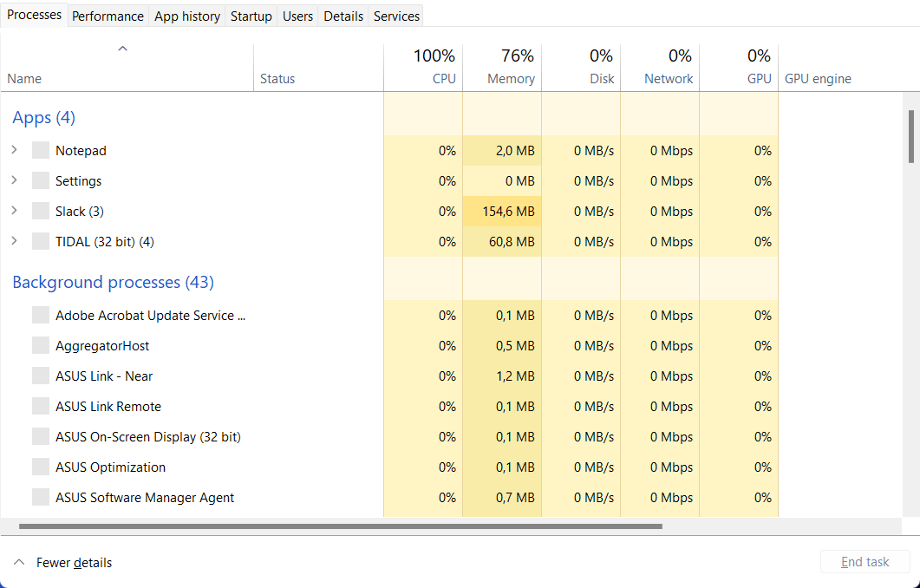The image size is (920, 588).
Task: Click the Notepad process icon
Action: point(41,150)
